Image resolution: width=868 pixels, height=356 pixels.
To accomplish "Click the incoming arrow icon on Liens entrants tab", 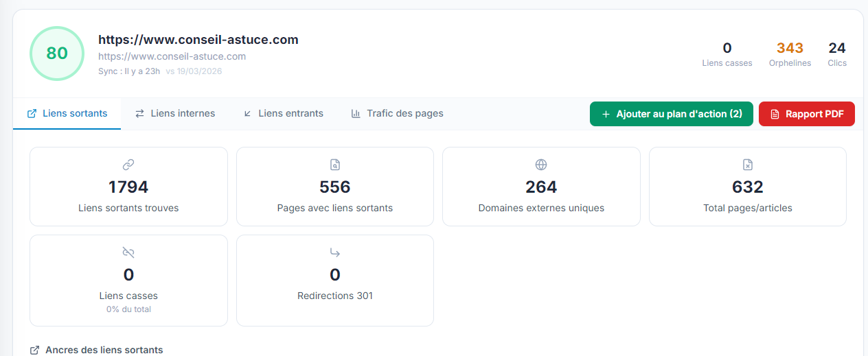I will 247,114.
